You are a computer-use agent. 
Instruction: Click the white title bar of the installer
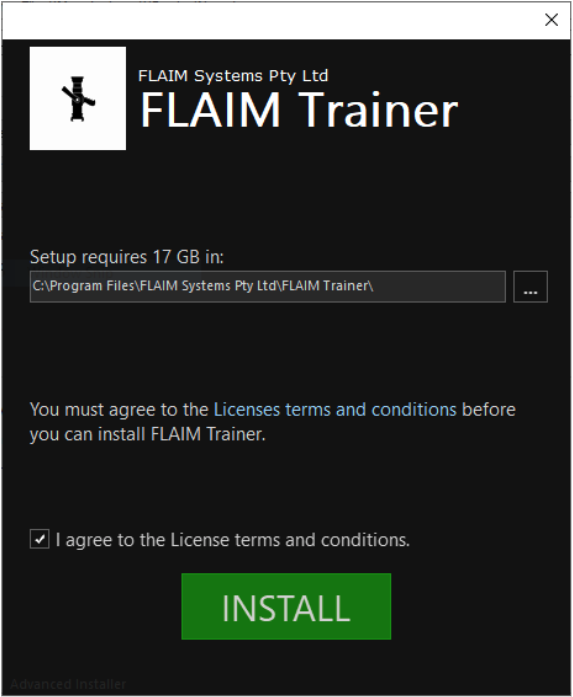(x=269, y=20)
